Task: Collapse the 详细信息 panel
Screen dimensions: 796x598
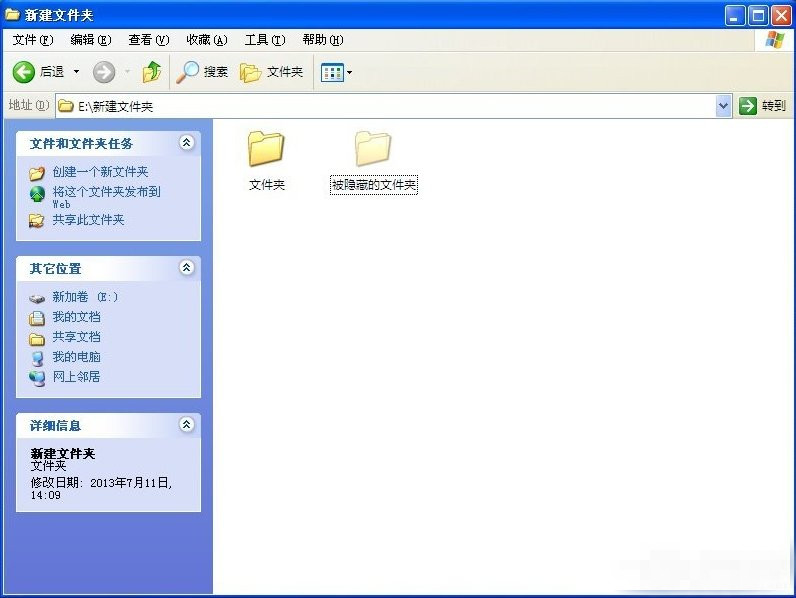Action: [x=186, y=425]
